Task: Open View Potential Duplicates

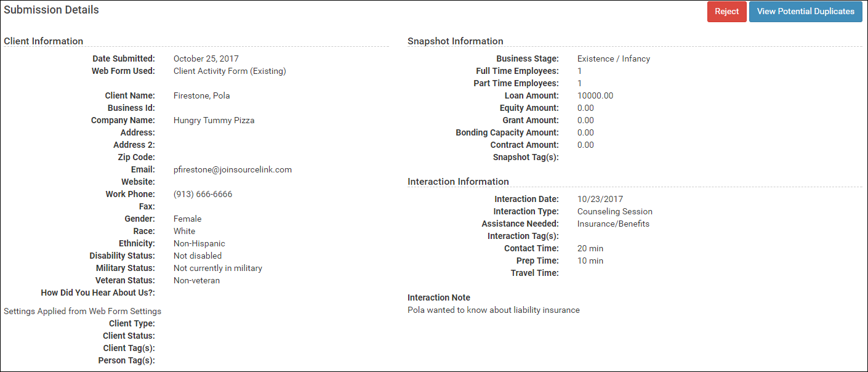Action: click(805, 12)
